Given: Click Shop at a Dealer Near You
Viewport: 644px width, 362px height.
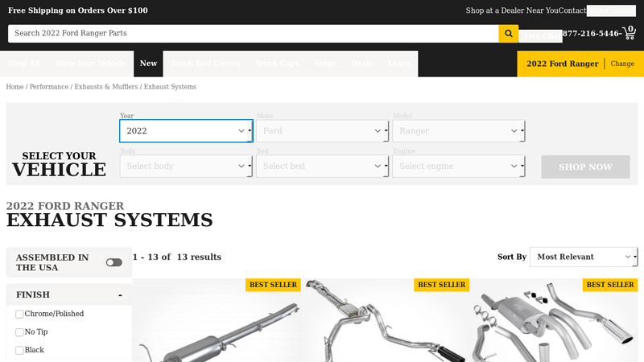Looking at the screenshot, I should point(512,10).
